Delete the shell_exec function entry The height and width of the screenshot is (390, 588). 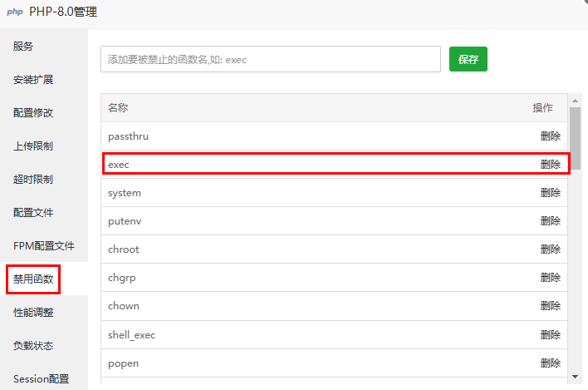[550, 335]
